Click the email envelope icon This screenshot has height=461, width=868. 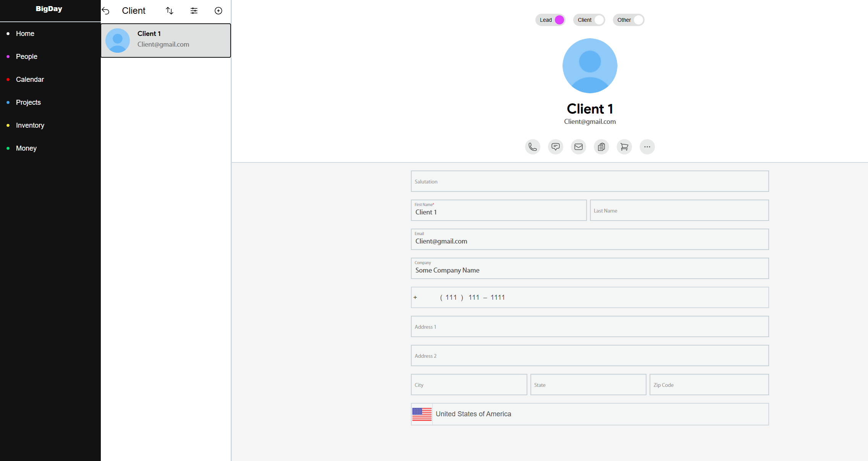pyautogui.click(x=579, y=147)
